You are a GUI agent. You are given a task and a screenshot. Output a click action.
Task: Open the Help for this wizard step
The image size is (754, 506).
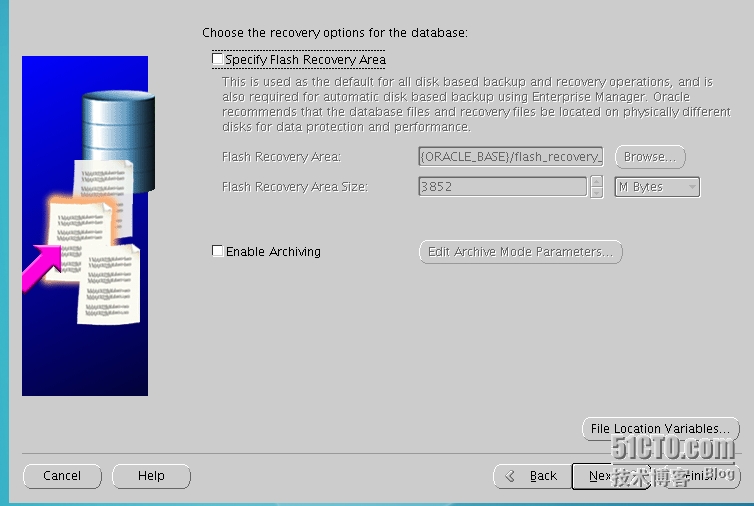point(151,476)
